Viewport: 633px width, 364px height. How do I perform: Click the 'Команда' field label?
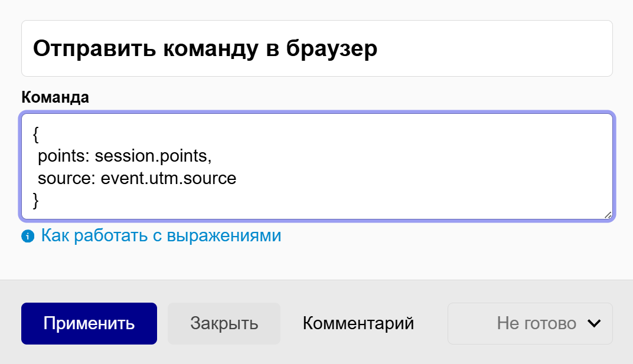(55, 97)
